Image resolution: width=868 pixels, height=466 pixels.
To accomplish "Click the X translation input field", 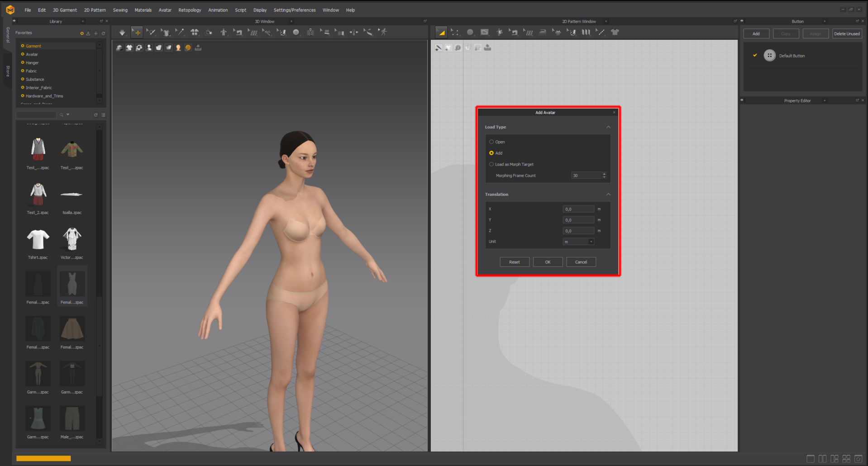I will (x=578, y=209).
